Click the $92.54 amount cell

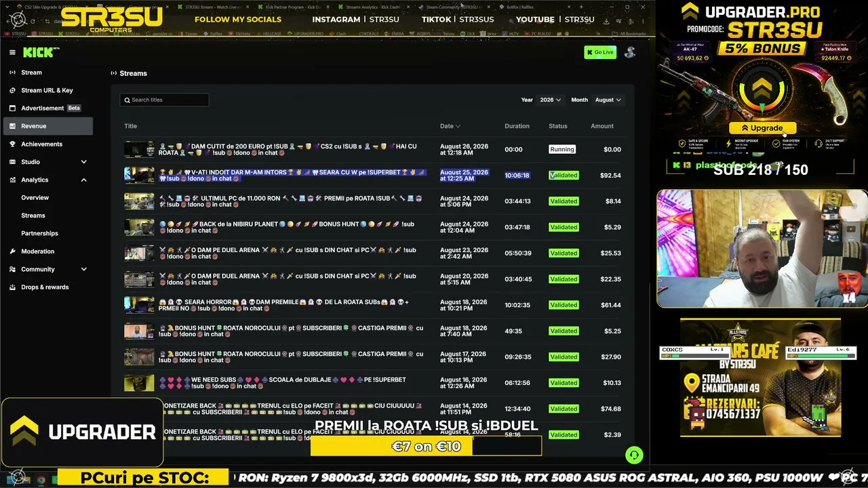pos(610,176)
